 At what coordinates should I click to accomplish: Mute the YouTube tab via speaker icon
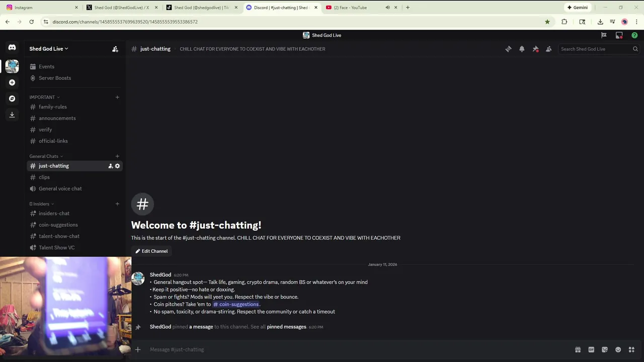click(x=387, y=8)
